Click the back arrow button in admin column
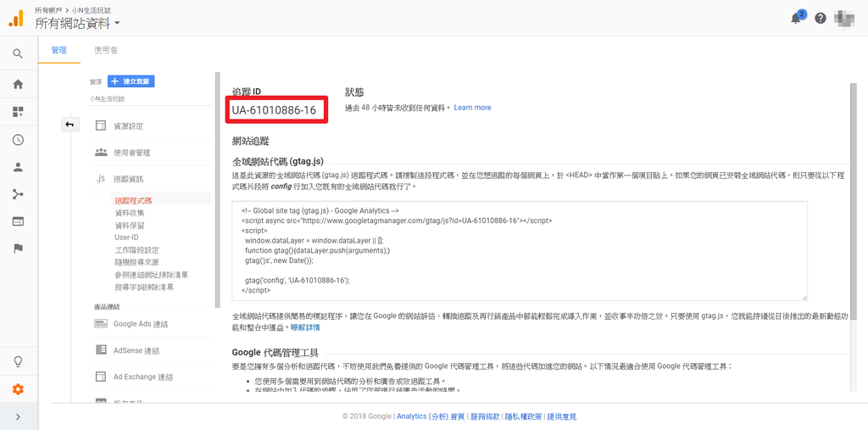The image size is (868, 430). tap(70, 125)
